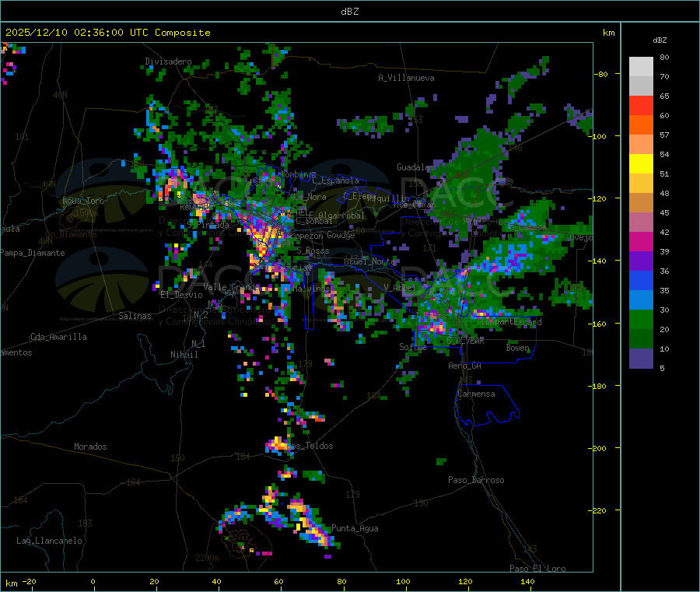Select the light gray 70–80 dBZ swatch
Viewport: 700px width, 592px height.
click(x=641, y=67)
